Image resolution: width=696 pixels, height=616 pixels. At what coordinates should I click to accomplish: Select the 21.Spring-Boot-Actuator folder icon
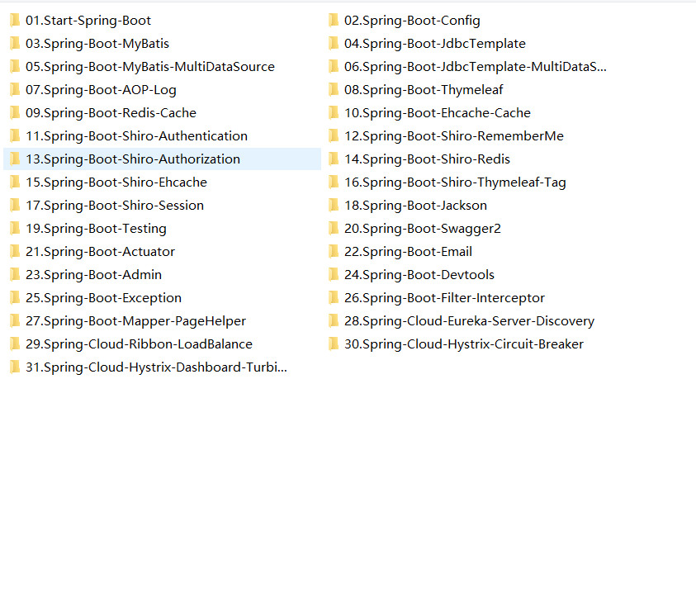(15, 251)
